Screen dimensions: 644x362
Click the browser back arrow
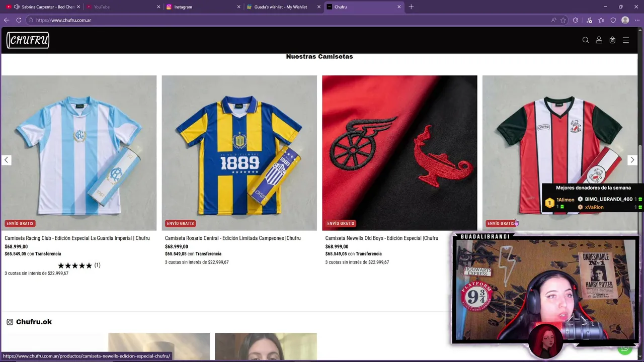click(7, 20)
